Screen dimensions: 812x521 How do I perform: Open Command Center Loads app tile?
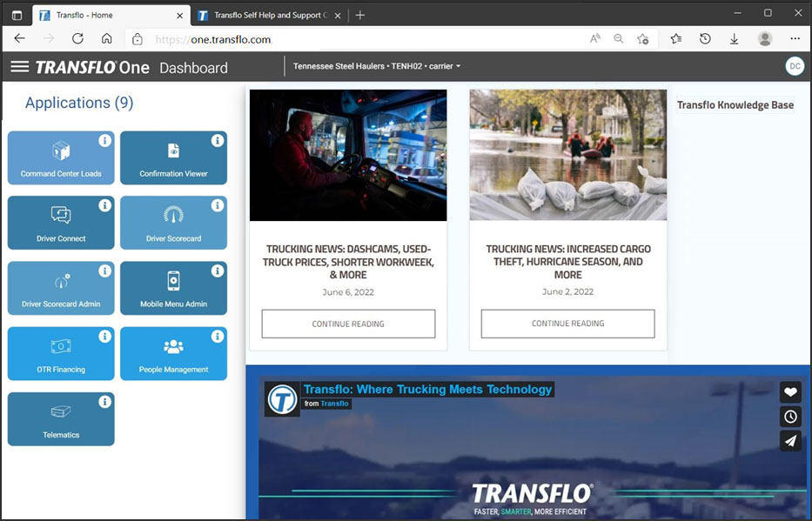tap(61, 157)
